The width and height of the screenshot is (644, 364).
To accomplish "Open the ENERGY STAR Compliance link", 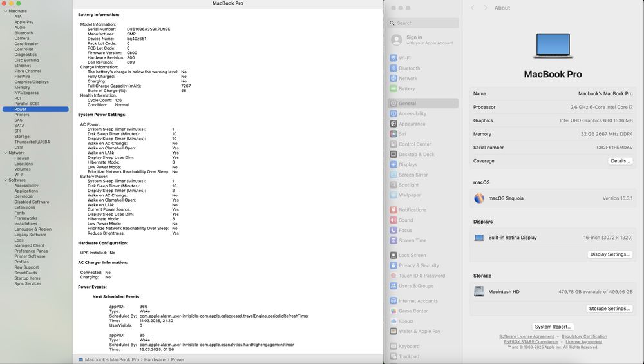I will (531, 342).
